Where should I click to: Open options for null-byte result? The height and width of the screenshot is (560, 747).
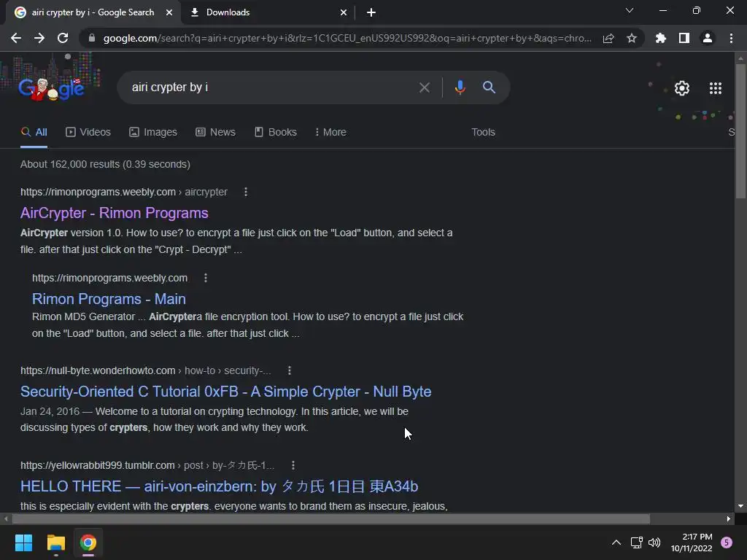coord(290,370)
